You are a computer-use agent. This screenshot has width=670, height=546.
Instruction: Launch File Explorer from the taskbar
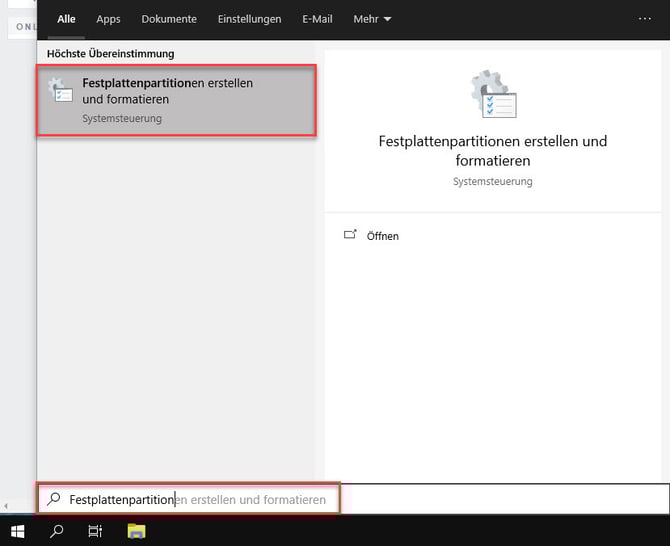(136, 531)
